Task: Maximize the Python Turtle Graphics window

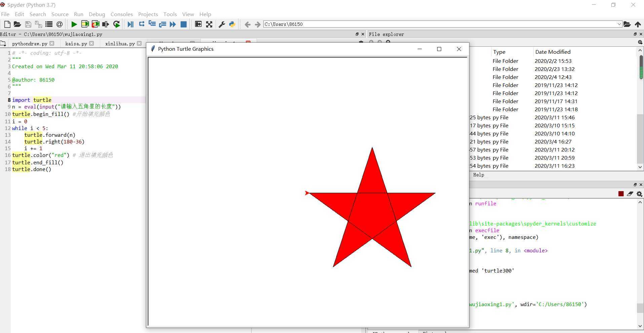Action: pos(439,49)
